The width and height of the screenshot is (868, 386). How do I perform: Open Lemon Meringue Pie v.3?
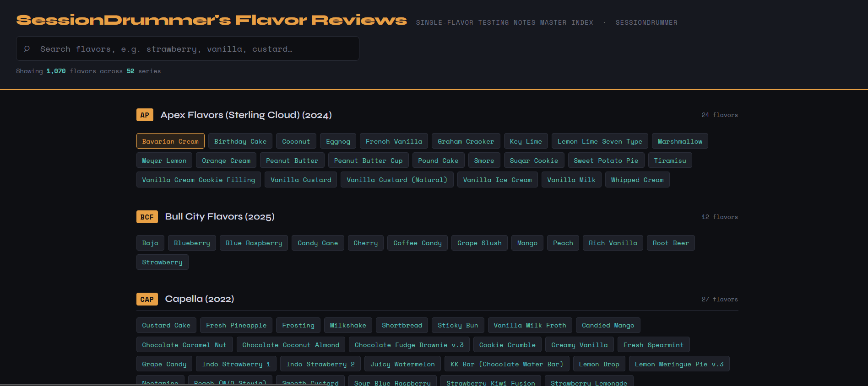679,364
